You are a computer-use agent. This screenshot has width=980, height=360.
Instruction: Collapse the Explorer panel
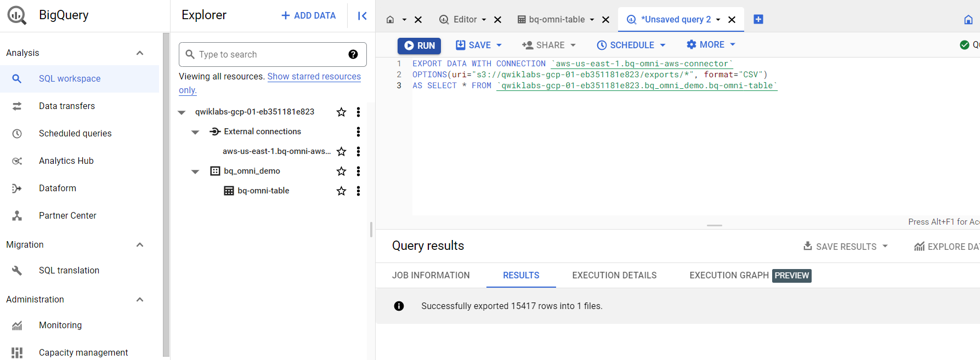362,16
